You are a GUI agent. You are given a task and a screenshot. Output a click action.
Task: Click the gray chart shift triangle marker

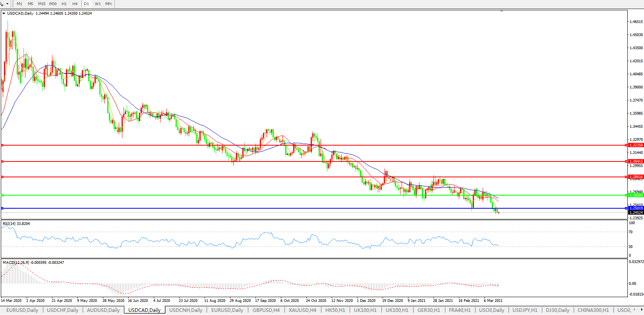502,12
